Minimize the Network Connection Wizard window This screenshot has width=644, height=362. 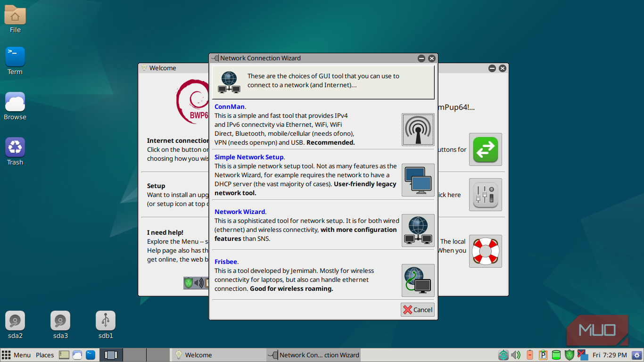pos(421,58)
